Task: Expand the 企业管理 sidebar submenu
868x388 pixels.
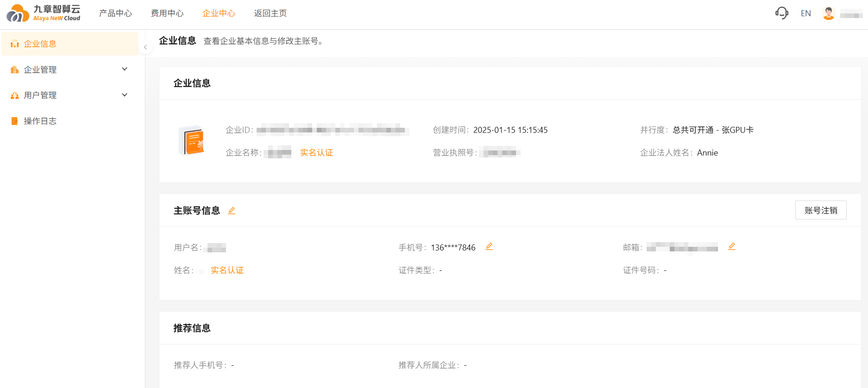Action: pos(69,69)
